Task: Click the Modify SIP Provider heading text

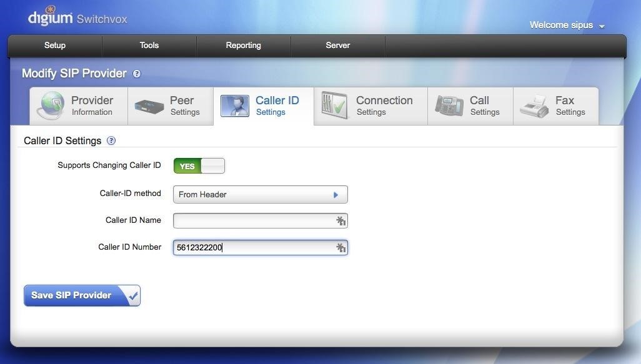Action: (74, 74)
